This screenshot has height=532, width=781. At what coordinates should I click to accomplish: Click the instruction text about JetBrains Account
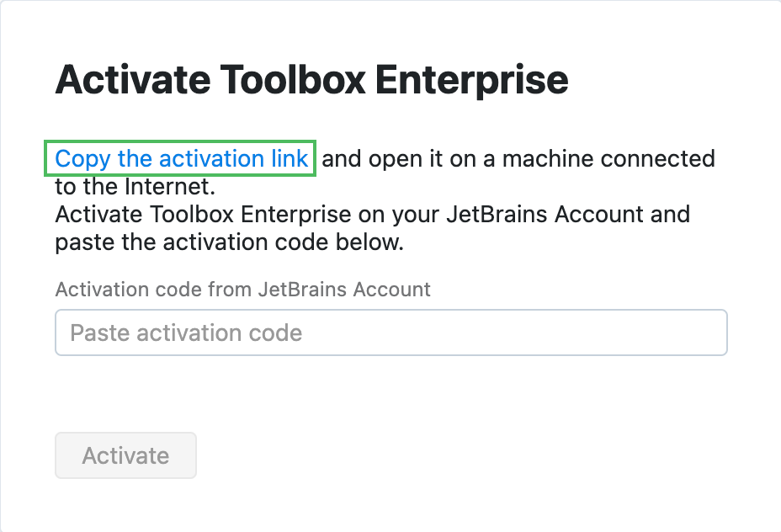click(372, 228)
